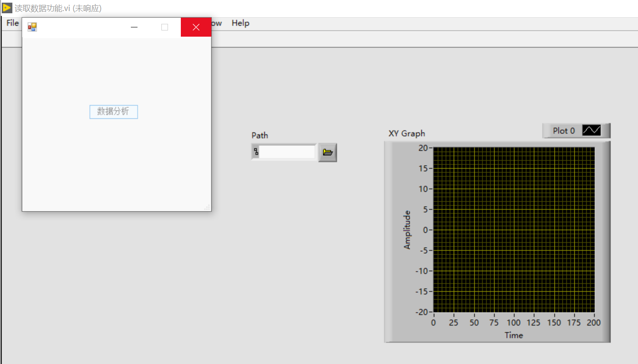Image resolution: width=638 pixels, height=364 pixels.
Task: Click the Plot 0 legend label
Action: click(x=564, y=131)
